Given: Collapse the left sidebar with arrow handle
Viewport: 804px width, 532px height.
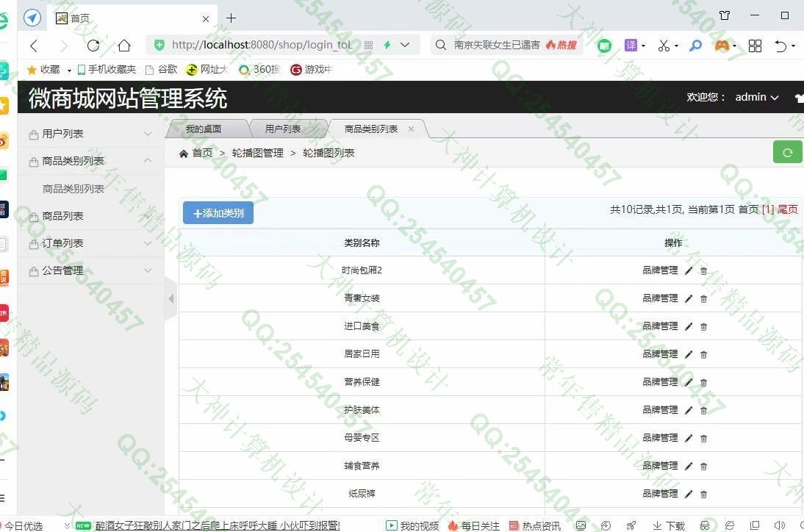Looking at the screenshot, I should tap(171, 298).
